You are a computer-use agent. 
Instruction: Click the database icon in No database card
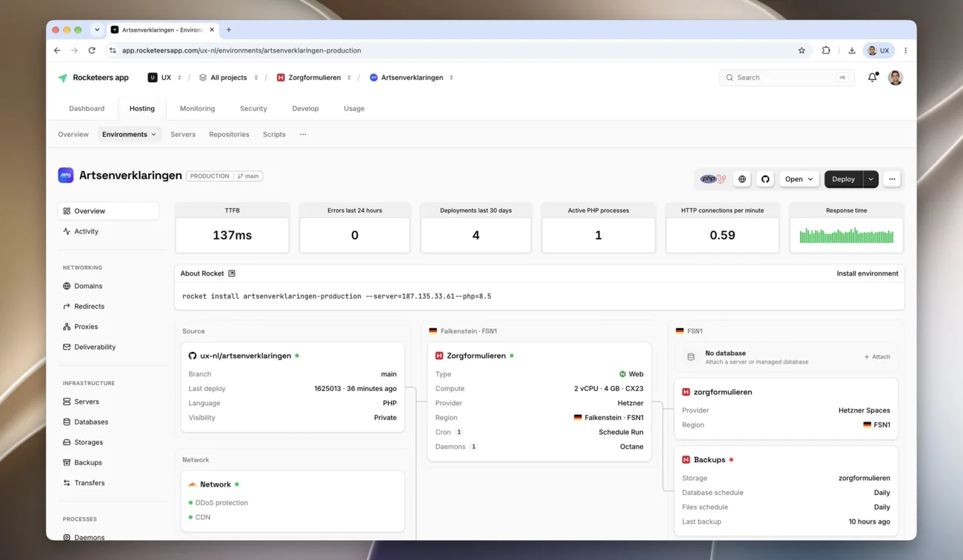690,357
